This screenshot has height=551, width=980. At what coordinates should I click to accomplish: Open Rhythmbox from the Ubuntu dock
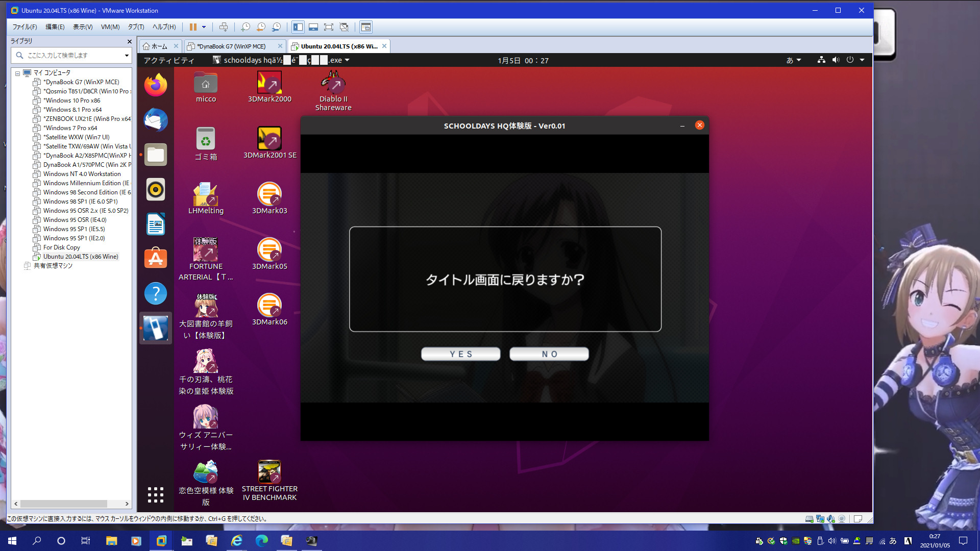[x=156, y=189]
